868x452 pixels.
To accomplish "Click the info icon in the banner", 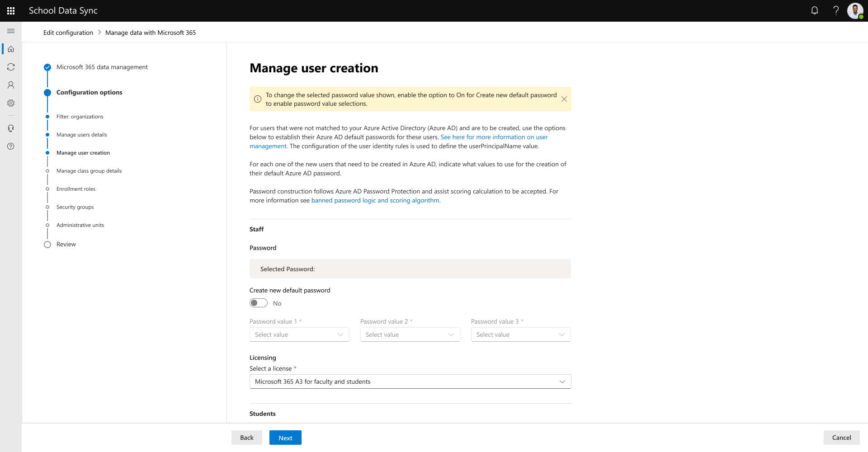I will (258, 99).
